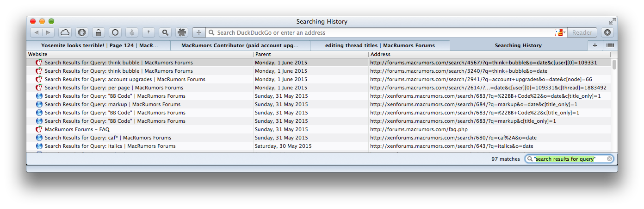The width and height of the screenshot is (644, 209).
Task: Select the Searching History tab
Action: coord(518,45)
